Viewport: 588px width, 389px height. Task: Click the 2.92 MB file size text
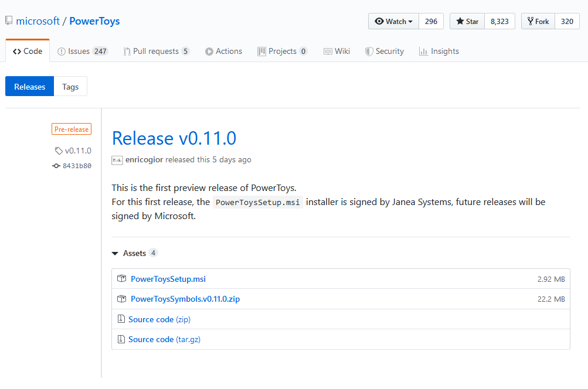click(551, 279)
